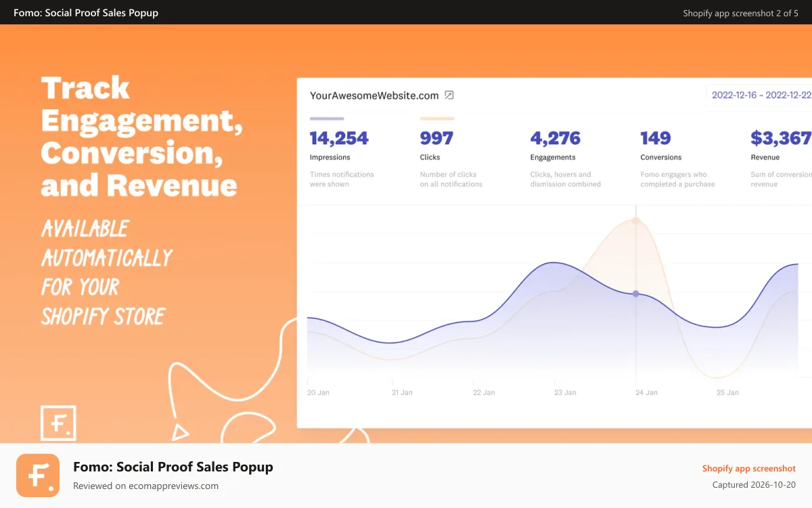Click the 23 Jan axis label

pos(565,392)
